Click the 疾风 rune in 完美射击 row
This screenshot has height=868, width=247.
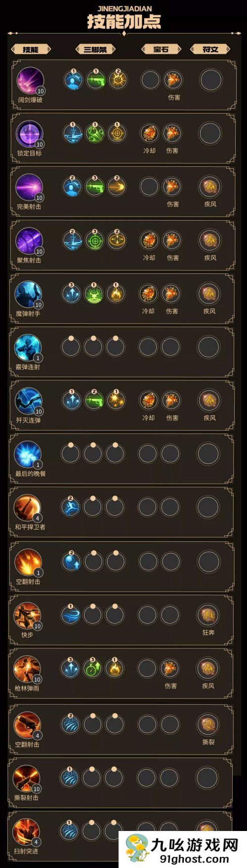210,187
